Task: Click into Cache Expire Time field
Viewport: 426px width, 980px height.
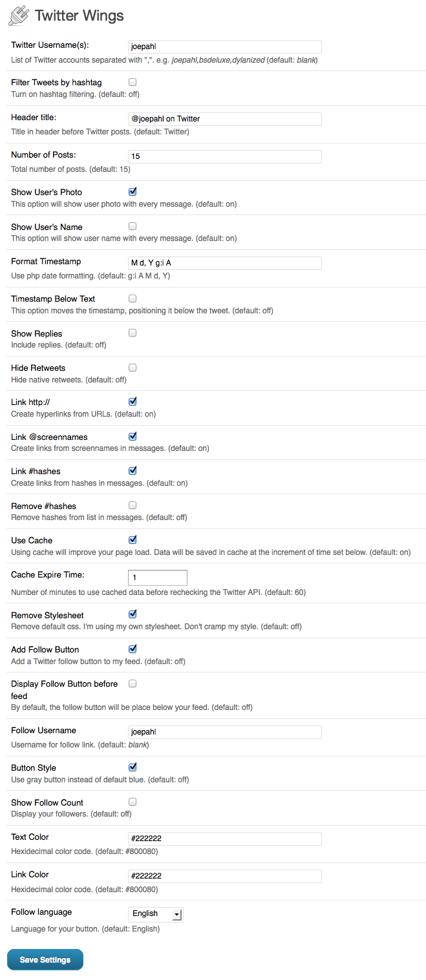Action: coord(158,578)
